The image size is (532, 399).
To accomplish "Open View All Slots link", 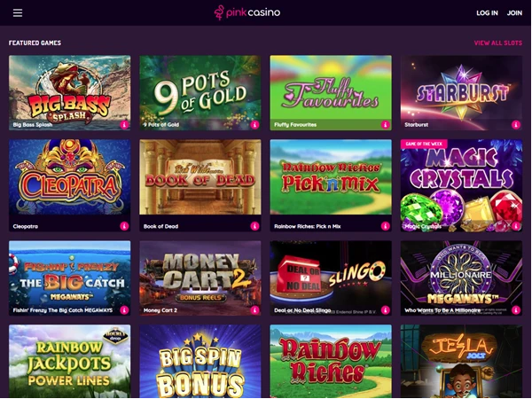I will point(497,43).
